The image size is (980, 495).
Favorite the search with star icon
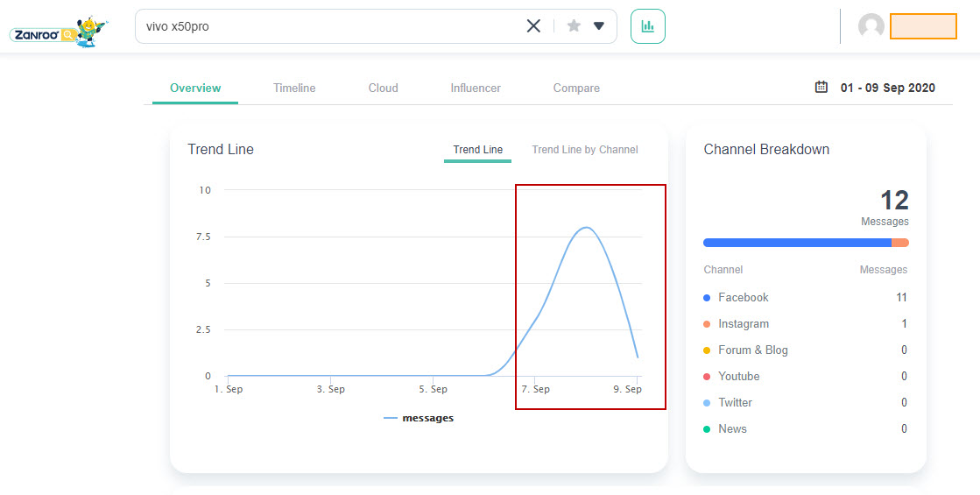point(574,25)
